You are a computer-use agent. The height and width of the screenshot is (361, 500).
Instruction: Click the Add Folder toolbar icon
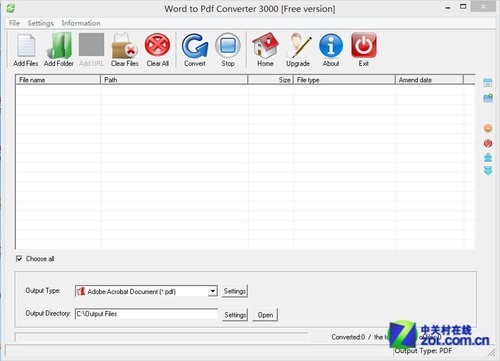[59, 46]
